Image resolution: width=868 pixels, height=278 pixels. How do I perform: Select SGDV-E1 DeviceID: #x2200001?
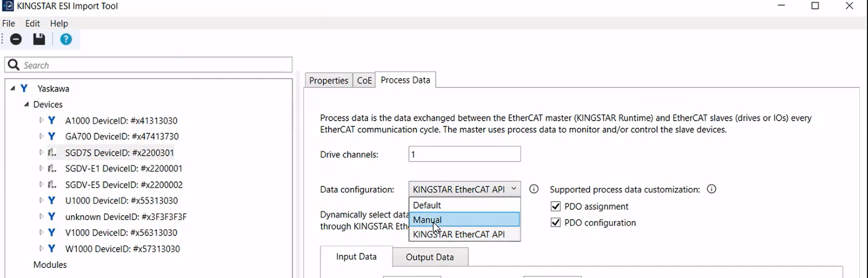click(124, 169)
